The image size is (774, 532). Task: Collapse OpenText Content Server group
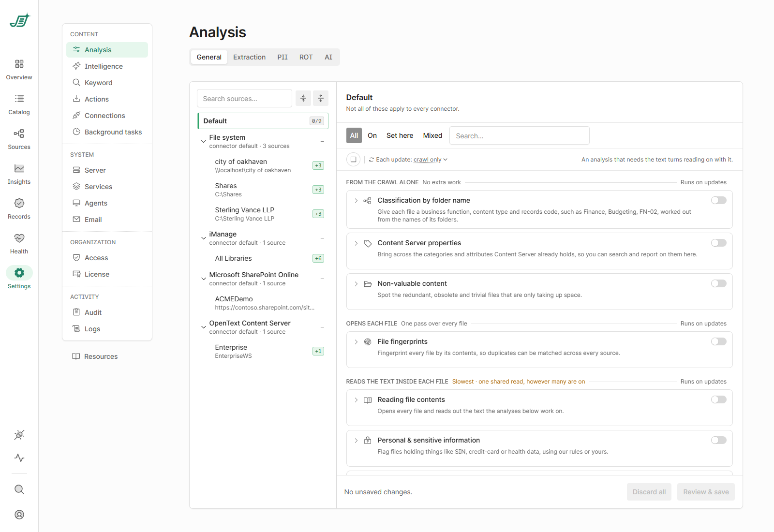pos(204,327)
